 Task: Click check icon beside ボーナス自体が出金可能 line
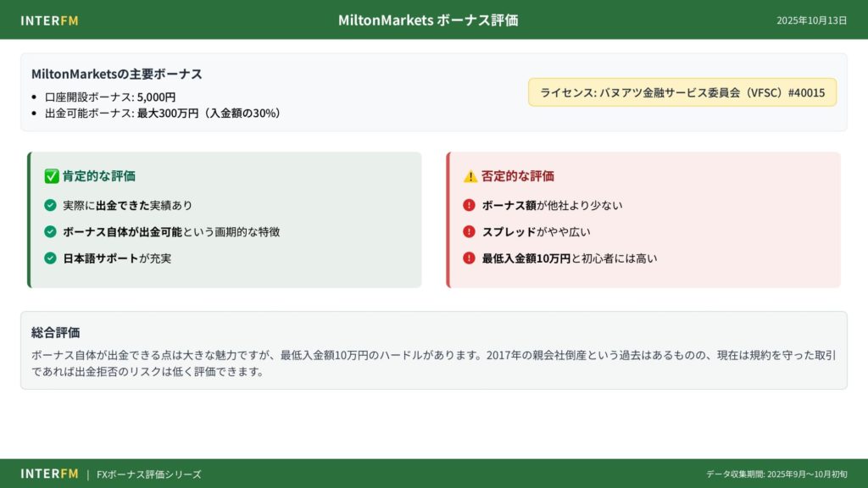(x=50, y=231)
